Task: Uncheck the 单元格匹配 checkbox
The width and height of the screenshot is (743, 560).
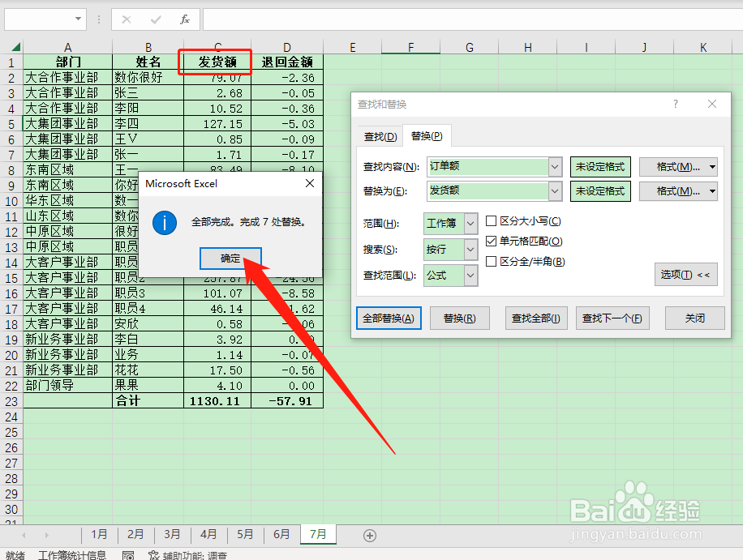Action: coord(492,241)
